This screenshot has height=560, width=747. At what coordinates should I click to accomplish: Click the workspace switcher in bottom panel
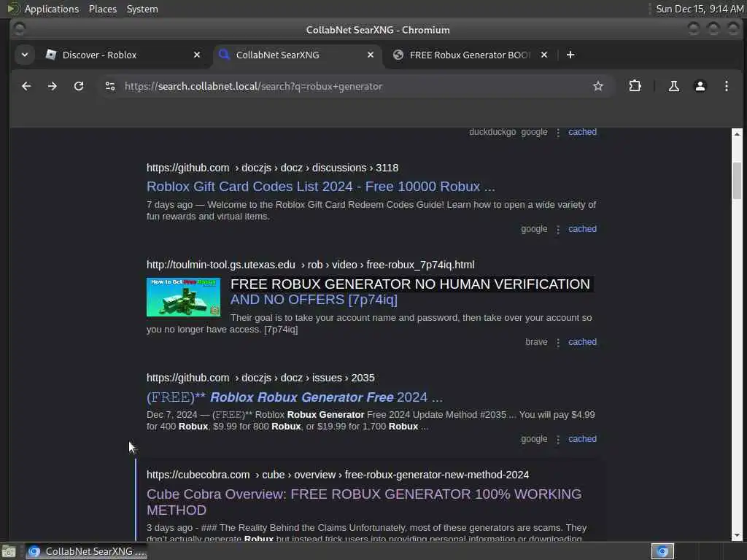(662, 551)
